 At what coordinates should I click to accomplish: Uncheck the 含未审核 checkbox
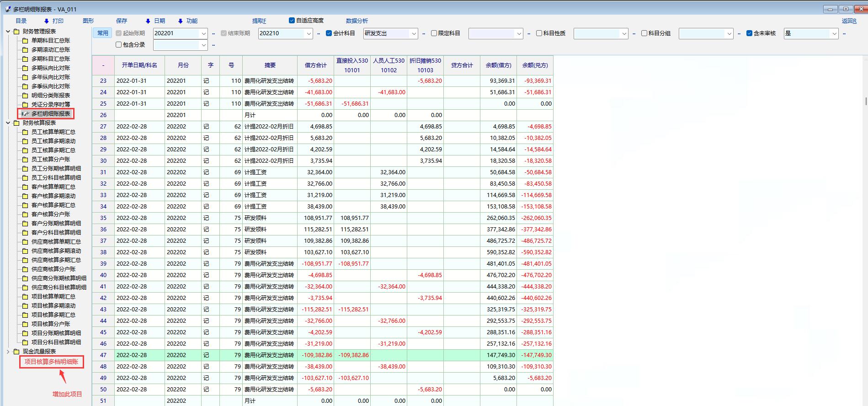pos(749,33)
